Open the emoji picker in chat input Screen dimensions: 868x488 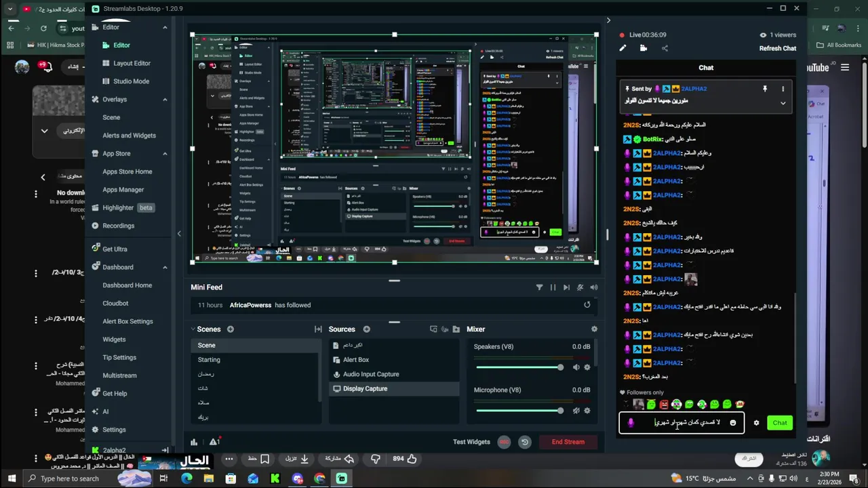point(732,423)
